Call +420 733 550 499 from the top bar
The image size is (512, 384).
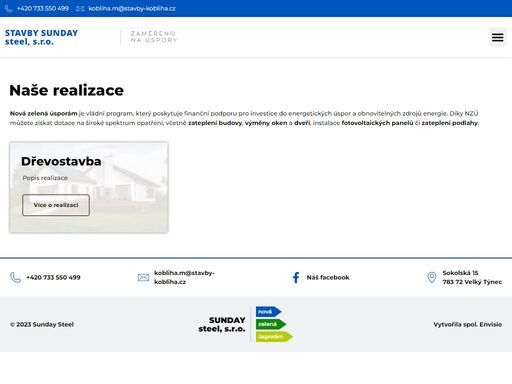(x=43, y=9)
